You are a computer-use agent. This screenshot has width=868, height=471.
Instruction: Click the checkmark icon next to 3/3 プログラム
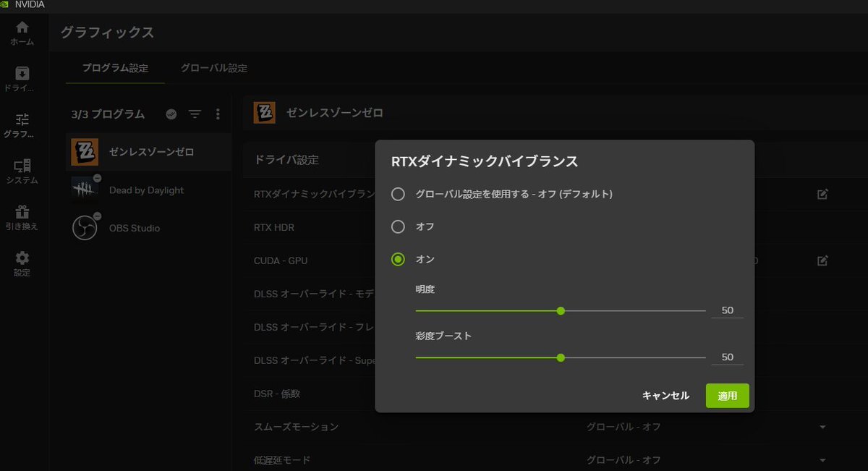(171, 114)
